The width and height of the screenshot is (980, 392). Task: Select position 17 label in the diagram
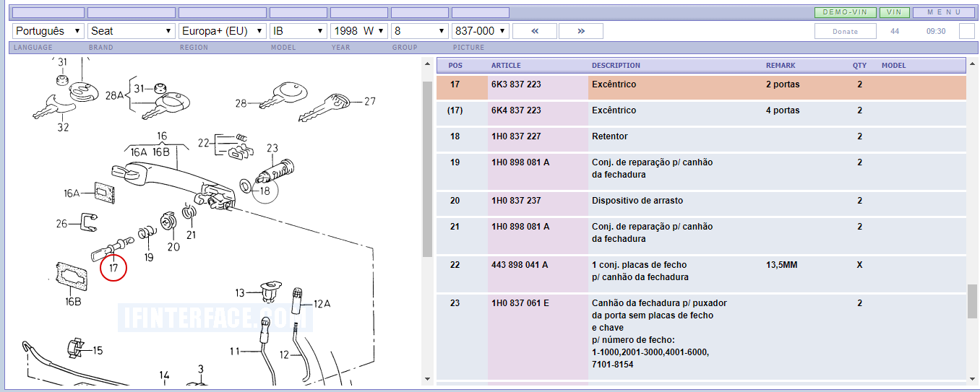coord(113,268)
